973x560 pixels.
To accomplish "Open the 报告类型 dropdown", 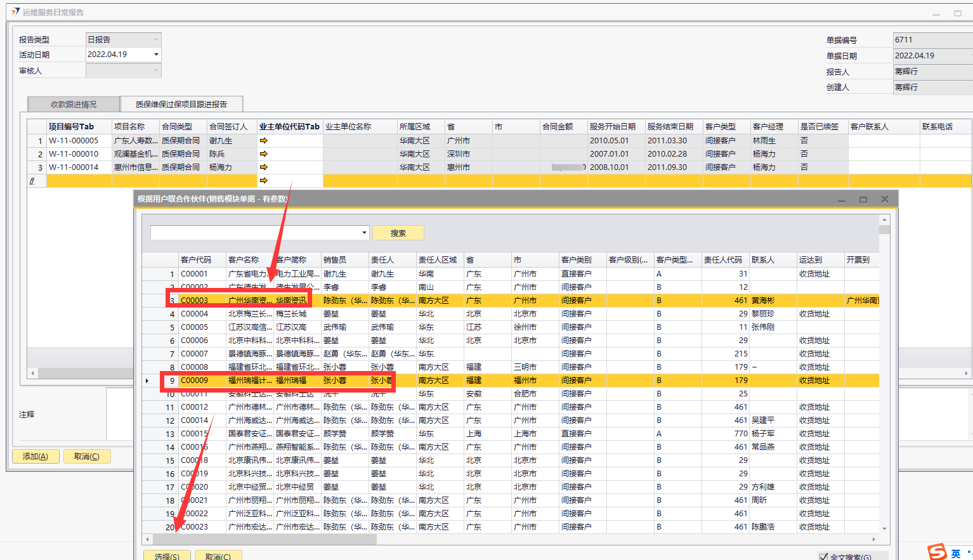I will (x=156, y=39).
